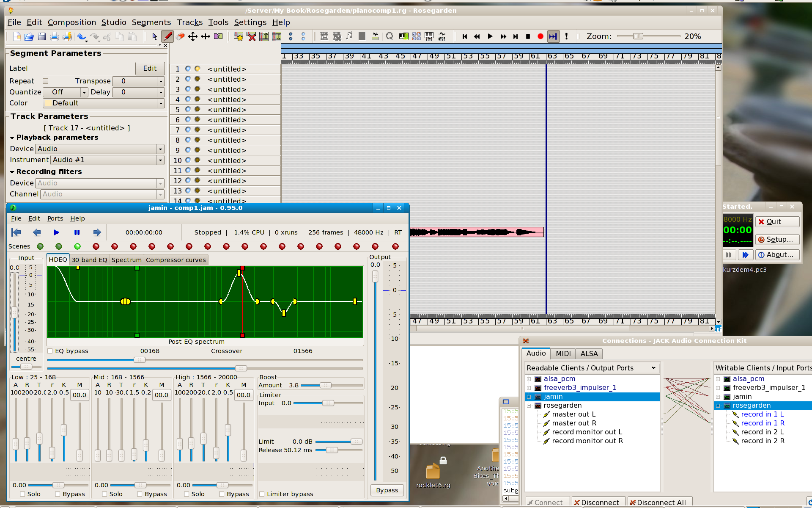Viewport: 812px width, 508px height.
Task: Enable Limiter bypass checkbox
Action: 262,494
